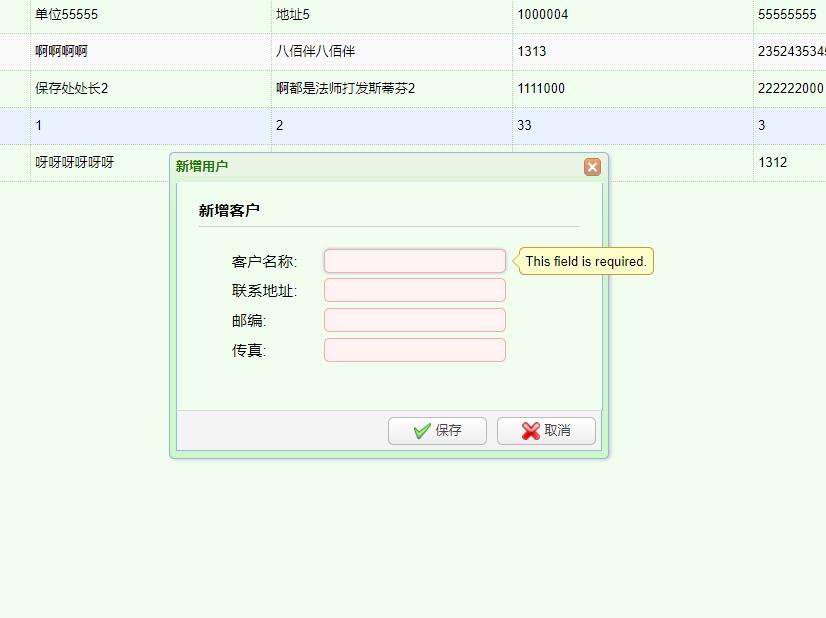Close the 新增用户 dialog with the X icon
This screenshot has height=618, width=826.
[x=592, y=167]
